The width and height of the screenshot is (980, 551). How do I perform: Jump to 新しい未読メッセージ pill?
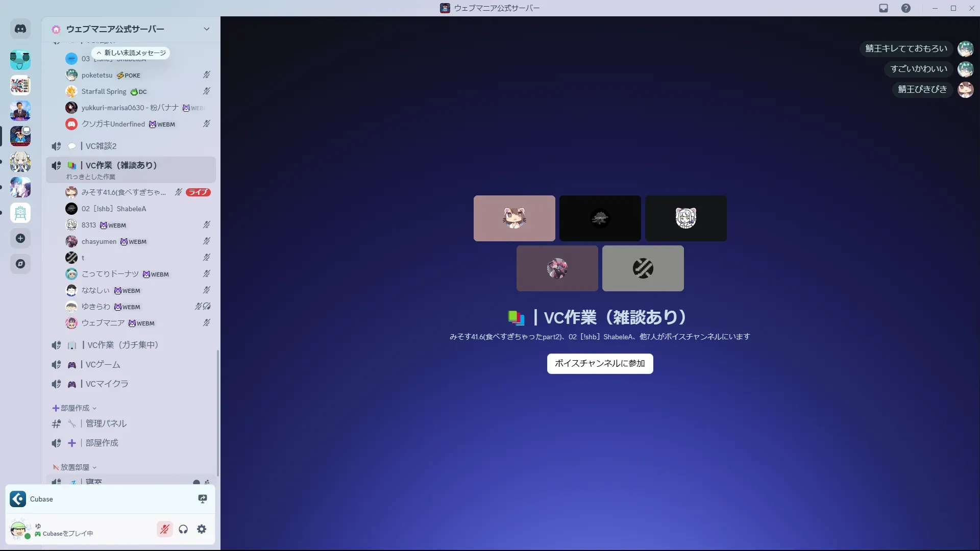point(131,53)
